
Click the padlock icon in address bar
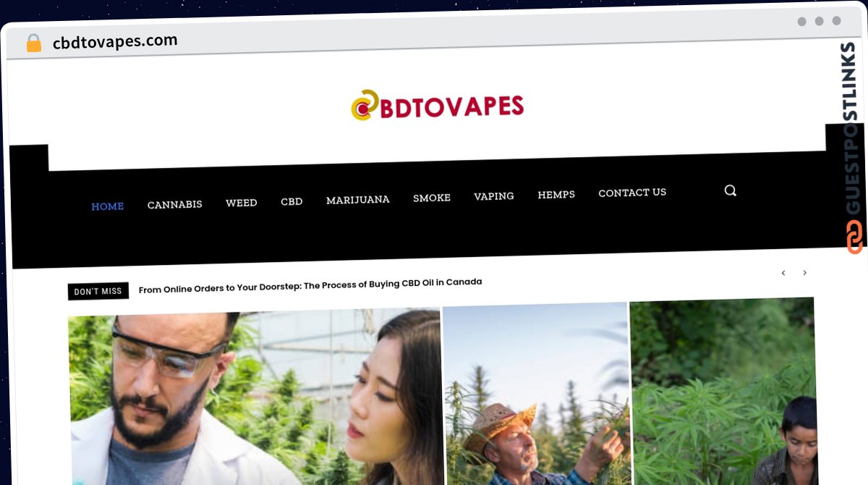[33, 43]
